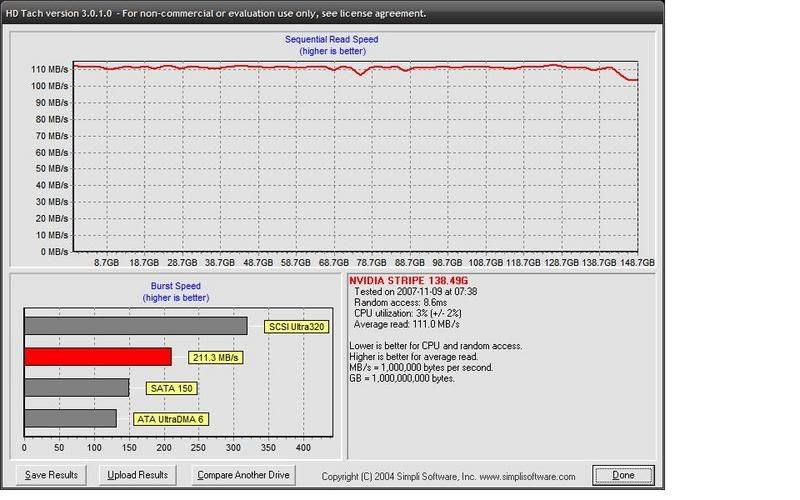The height and width of the screenshot is (500, 800).
Task: Click the ATA UltraDMA 6 yellow label
Action: point(170,419)
